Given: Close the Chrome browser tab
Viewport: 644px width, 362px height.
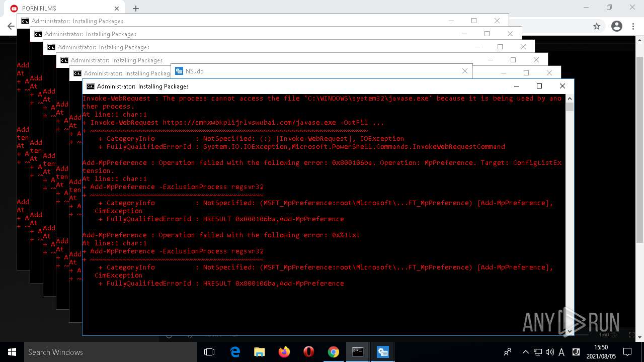Looking at the screenshot, I should pos(117,8).
